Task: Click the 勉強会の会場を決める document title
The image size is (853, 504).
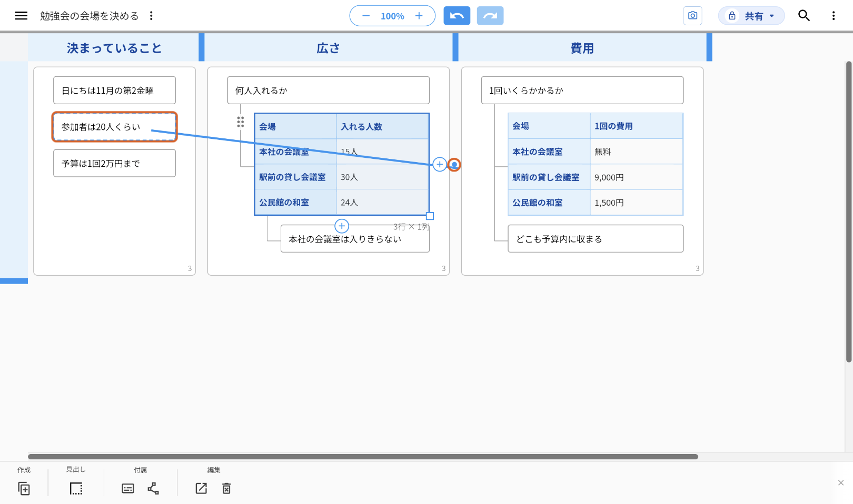Action: point(90,16)
